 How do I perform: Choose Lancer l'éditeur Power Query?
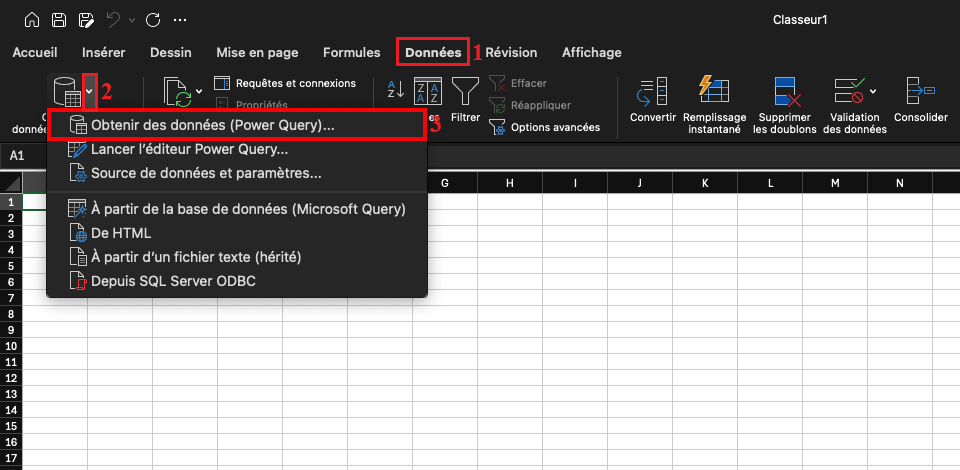(x=189, y=150)
